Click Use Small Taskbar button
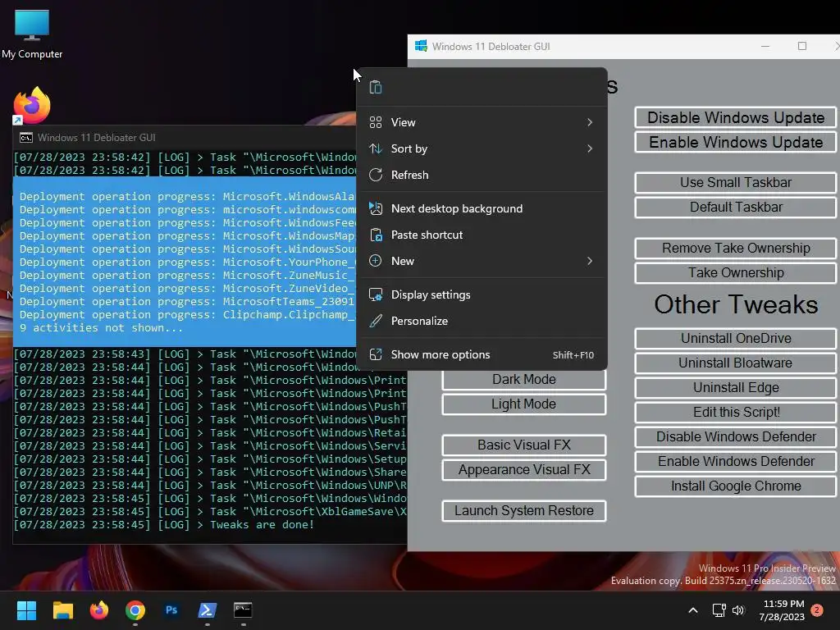Viewport: 840px width, 630px height. (x=736, y=183)
